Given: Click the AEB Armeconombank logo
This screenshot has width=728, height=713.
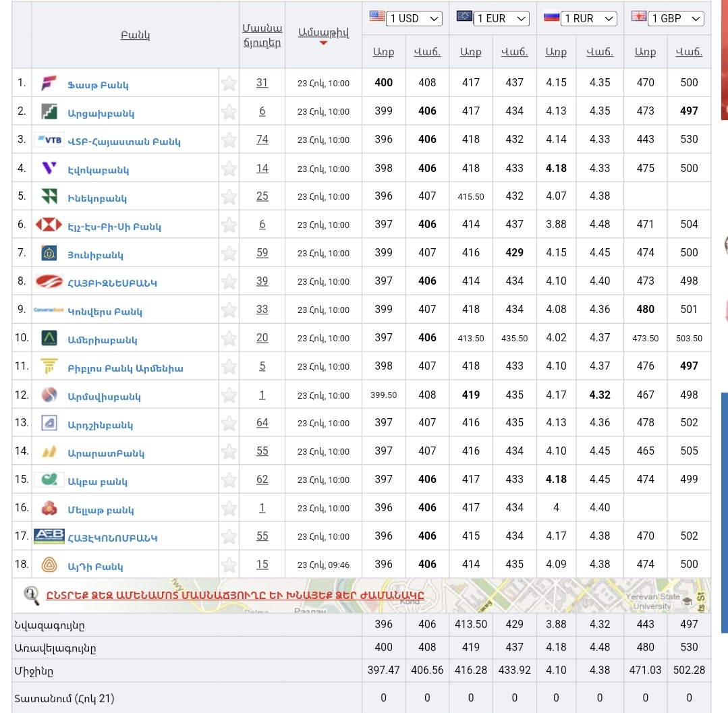Looking at the screenshot, I should tap(49, 536).
